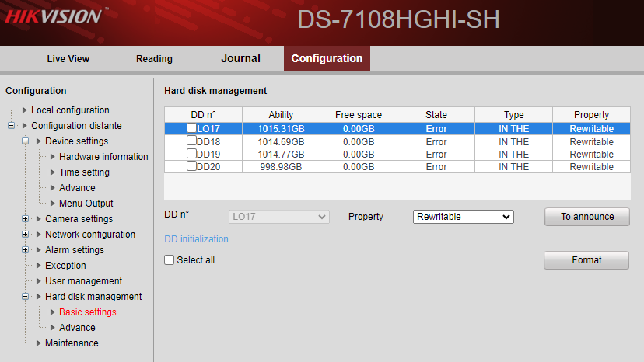Click the Ability column header

[x=281, y=114]
